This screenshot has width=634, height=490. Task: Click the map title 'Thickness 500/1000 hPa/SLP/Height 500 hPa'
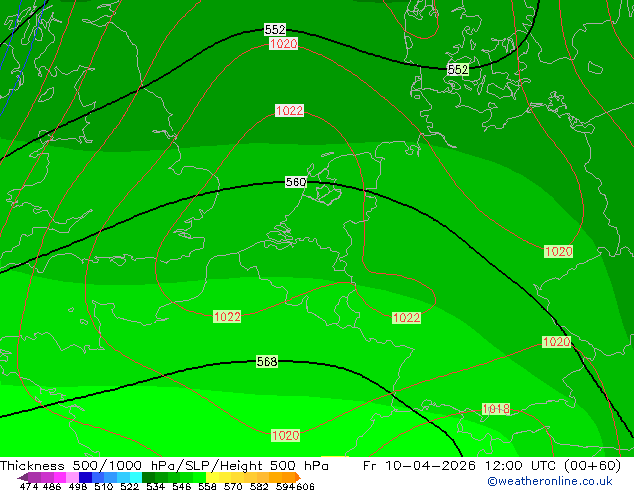point(164,466)
